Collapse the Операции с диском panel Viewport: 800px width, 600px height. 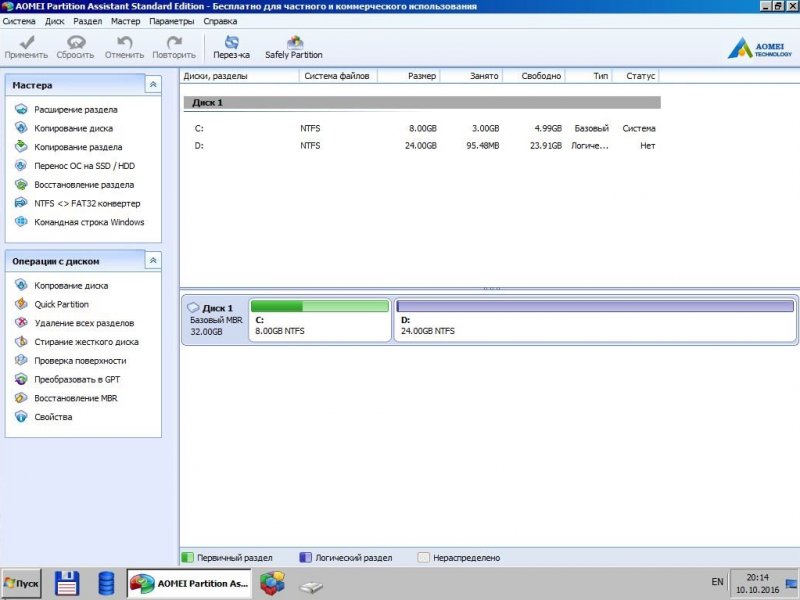[x=153, y=261]
